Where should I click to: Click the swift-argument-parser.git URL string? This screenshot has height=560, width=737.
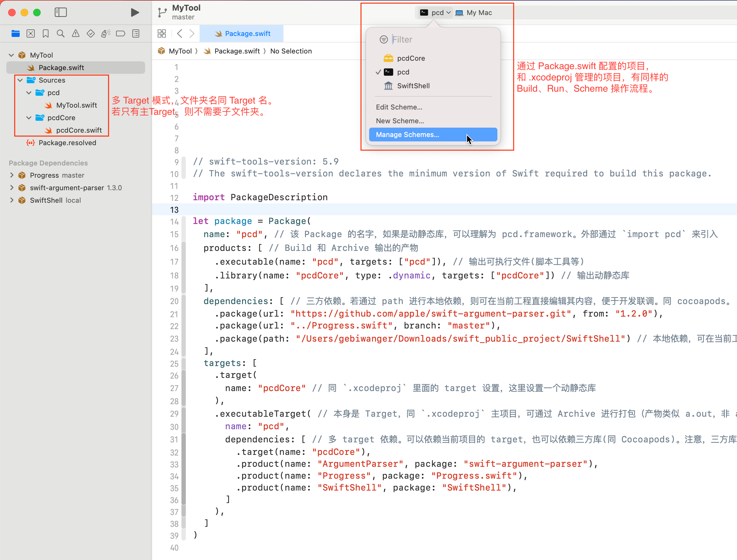pos(431,314)
